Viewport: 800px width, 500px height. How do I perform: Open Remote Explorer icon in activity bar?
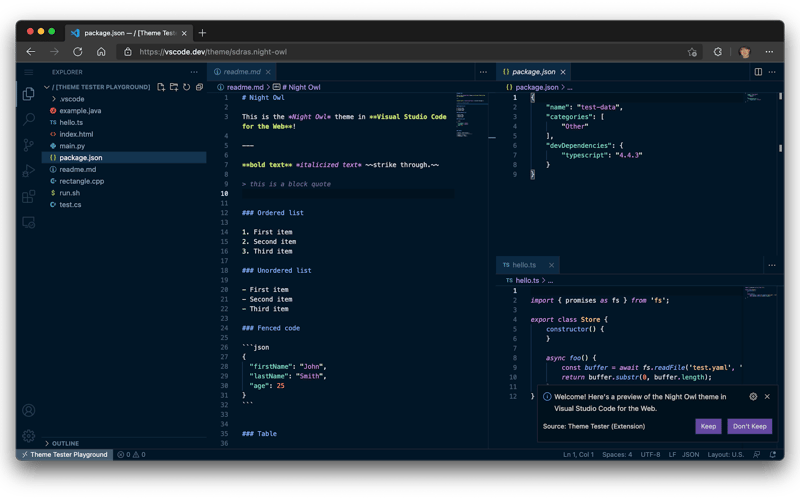pos(29,222)
